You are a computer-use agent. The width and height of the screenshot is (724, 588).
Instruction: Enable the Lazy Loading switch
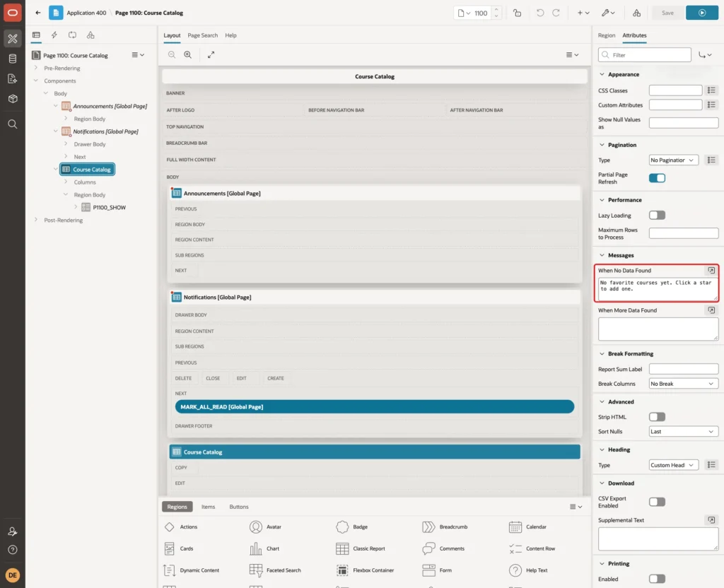point(657,215)
